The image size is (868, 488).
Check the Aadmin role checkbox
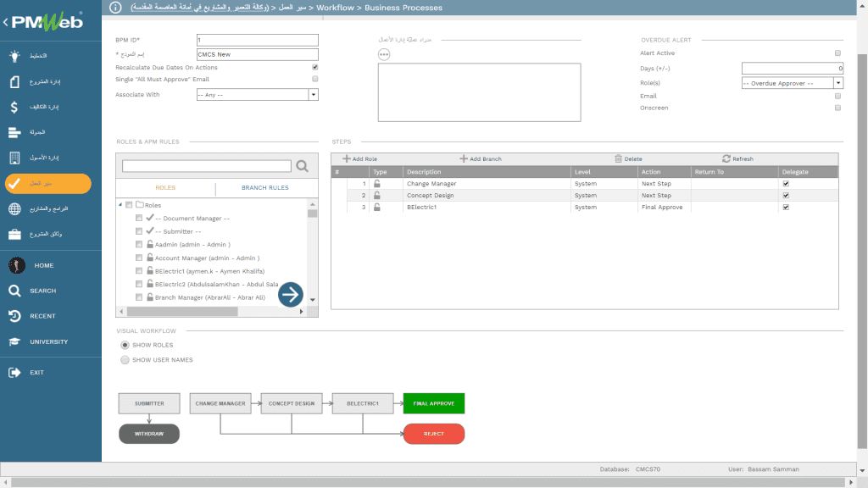pyautogui.click(x=139, y=244)
